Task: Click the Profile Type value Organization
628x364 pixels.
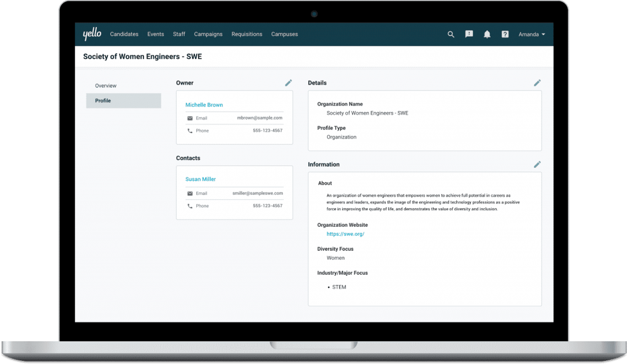Action: (x=341, y=137)
